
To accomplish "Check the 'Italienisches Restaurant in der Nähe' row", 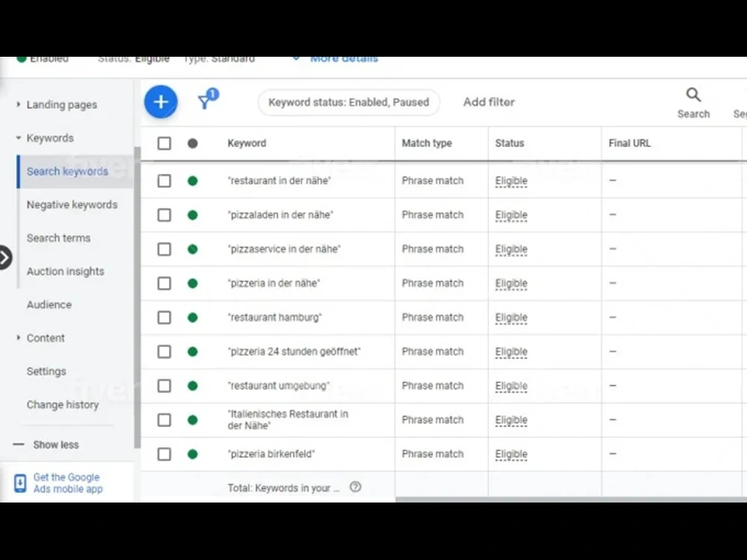I will coord(164,420).
